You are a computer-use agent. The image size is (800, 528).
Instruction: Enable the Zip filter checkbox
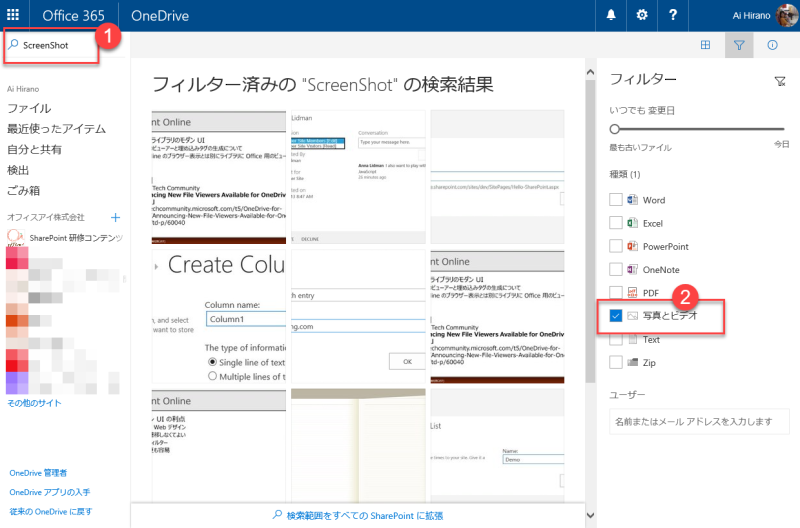[x=616, y=362]
